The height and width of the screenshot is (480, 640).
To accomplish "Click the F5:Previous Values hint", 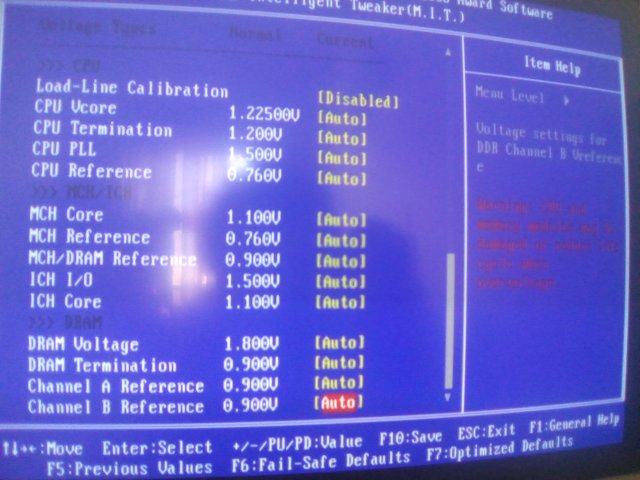I will [130, 469].
